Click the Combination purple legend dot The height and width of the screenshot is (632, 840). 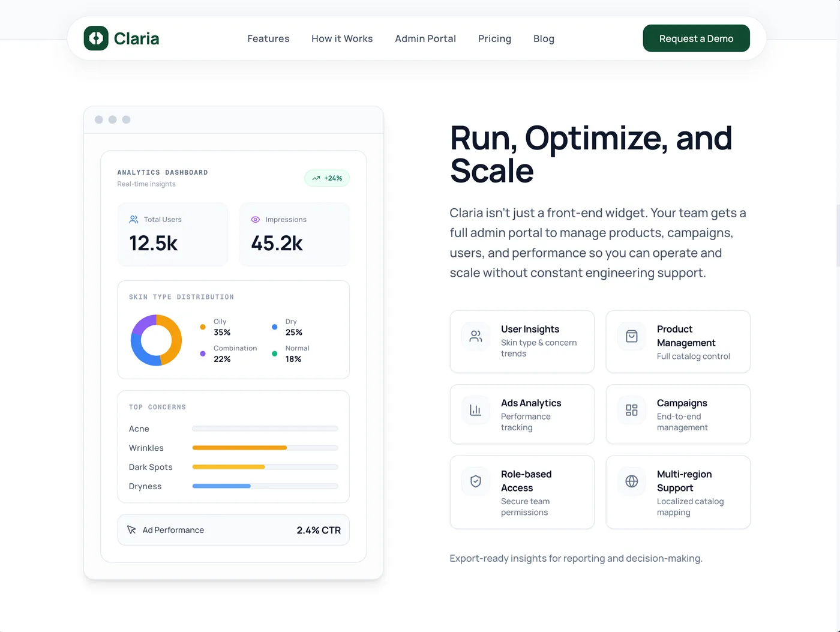[203, 354]
